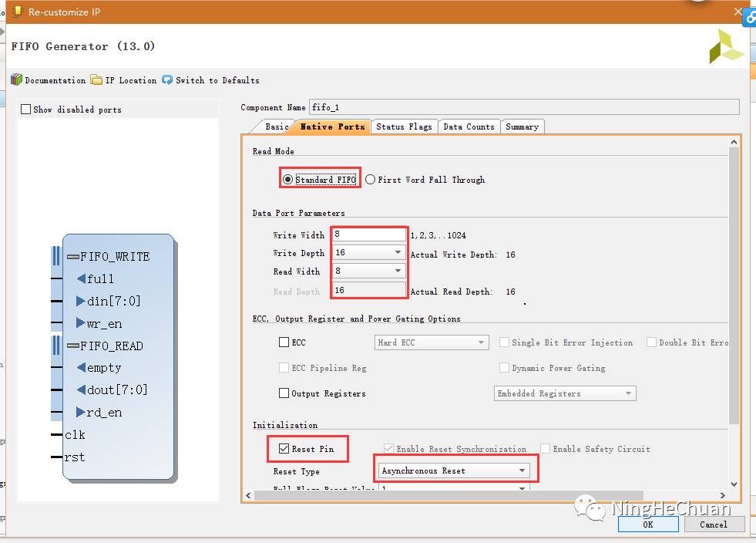
Task: Click the din[7:0] port arrow
Action: coord(81,302)
